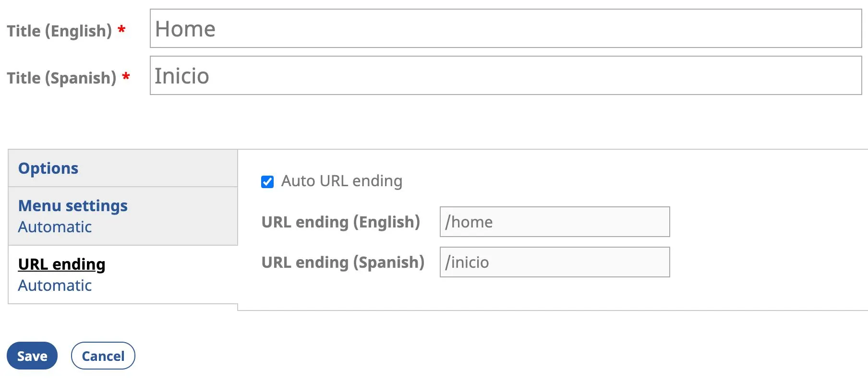The height and width of the screenshot is (382, 868).
Task: Click the 'URL ending (English)' label
Action: point(340,222)
